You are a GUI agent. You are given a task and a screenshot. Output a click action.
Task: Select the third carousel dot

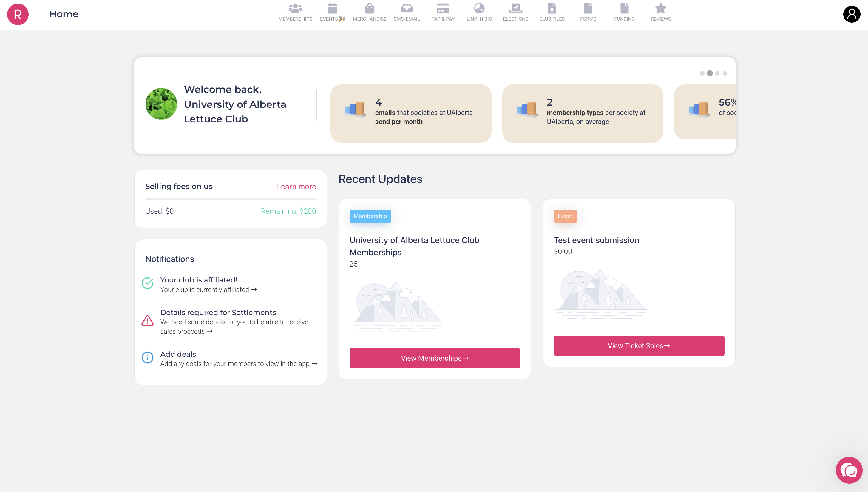[717, 73]
